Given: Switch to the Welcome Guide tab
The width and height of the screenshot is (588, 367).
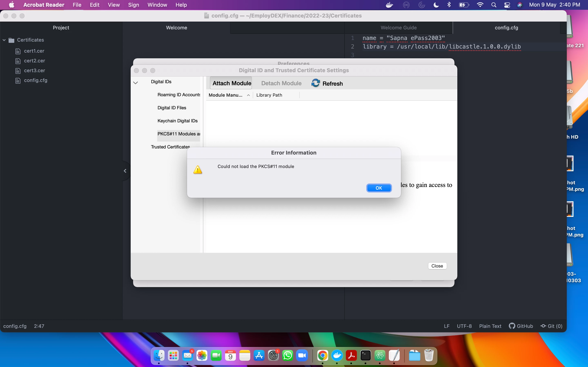Looking at the screenshot, I should [x=399, y=28].
